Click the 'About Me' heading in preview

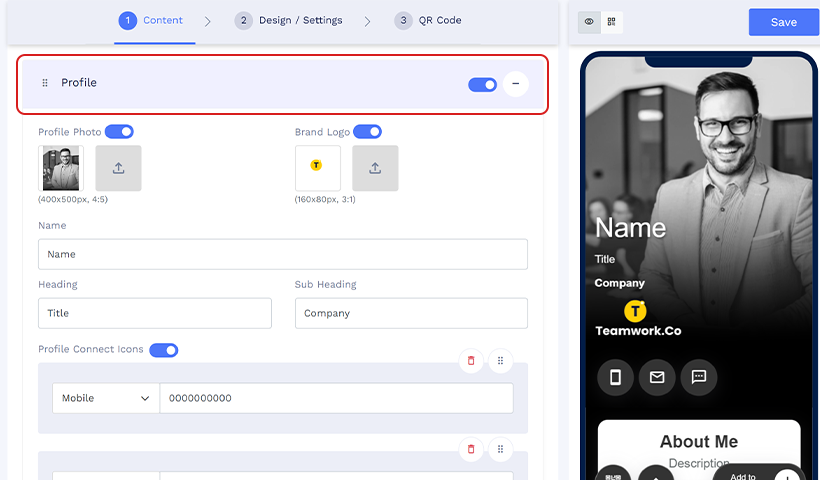pos(699,441)
